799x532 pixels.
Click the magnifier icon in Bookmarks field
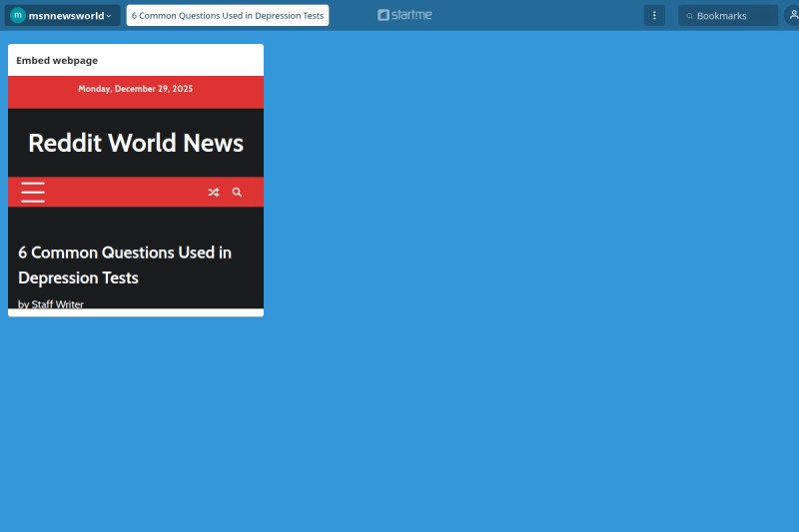pos(689,16)
